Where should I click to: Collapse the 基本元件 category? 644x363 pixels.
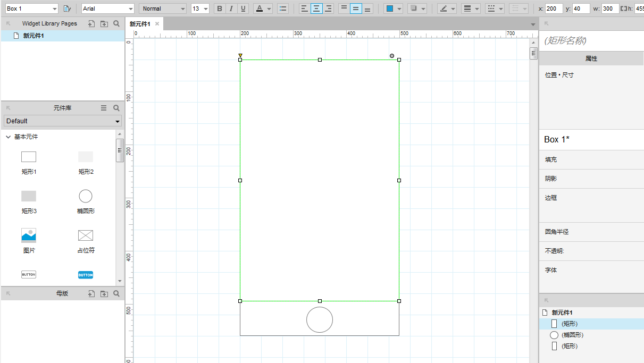[9, 137]
